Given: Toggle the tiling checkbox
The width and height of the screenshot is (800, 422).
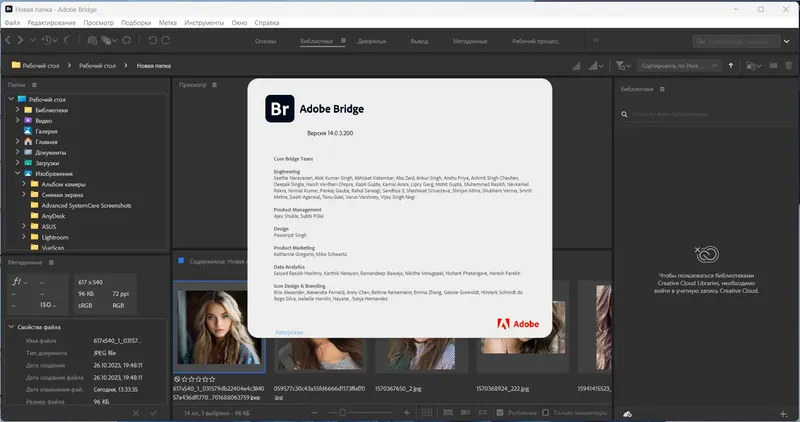Looking at the screenshot, I should [x=500, y=412].
